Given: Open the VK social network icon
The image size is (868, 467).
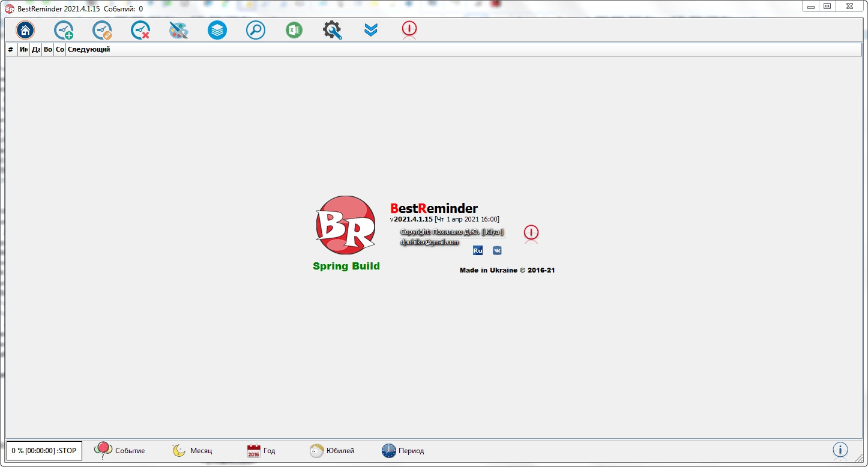Looking at the screenshot, I should [x=497, y=250].
